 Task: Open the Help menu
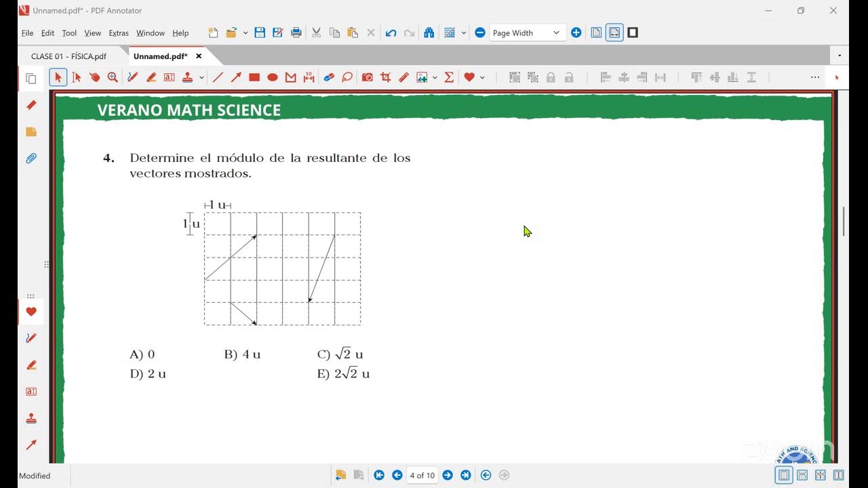coord(180,33)
